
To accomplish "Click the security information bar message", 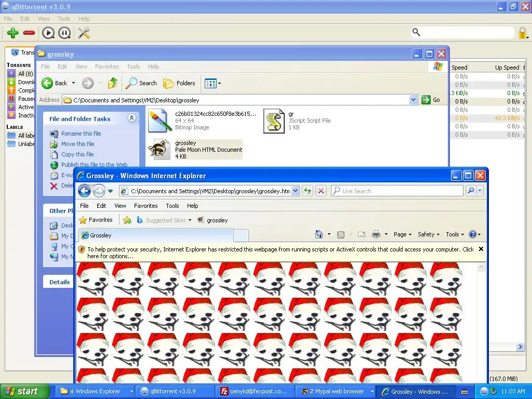I will pyautogui.click(x=281, y=253).
